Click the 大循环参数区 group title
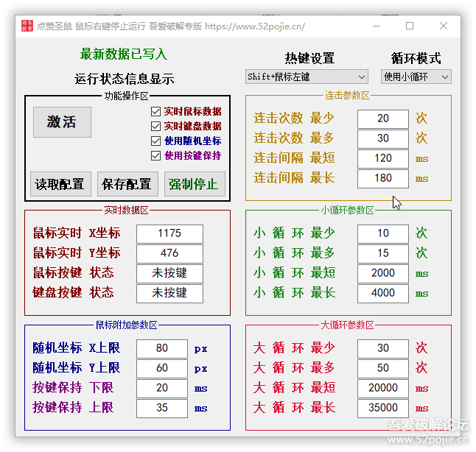The image size is (476, 452). pos(347,325)
